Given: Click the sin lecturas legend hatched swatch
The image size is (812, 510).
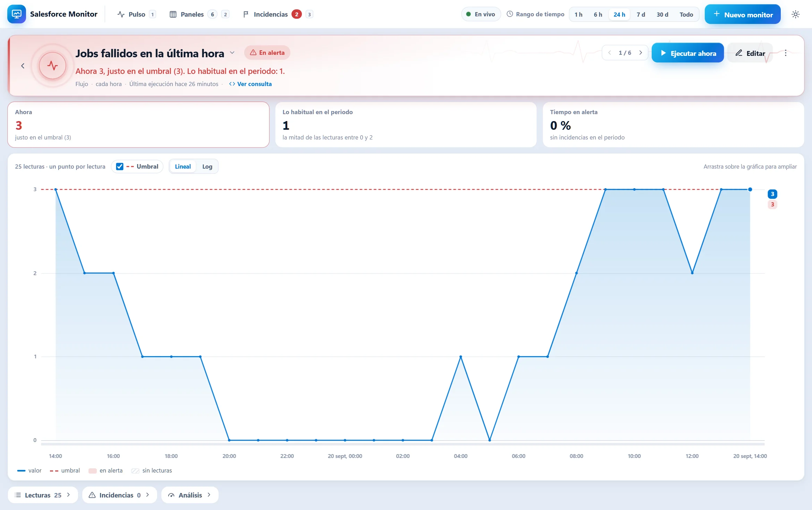Looking at the screenshot, I should 135,471.
